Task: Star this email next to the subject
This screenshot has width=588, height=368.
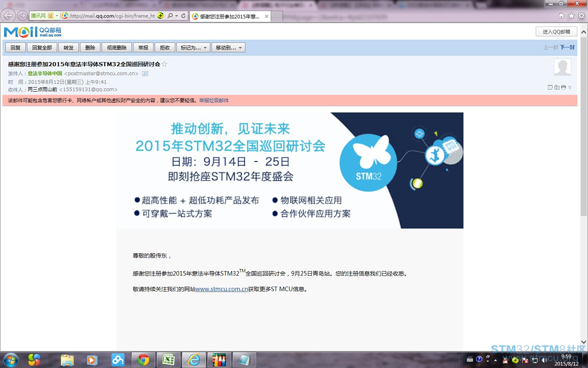Action: pos(165,64)
